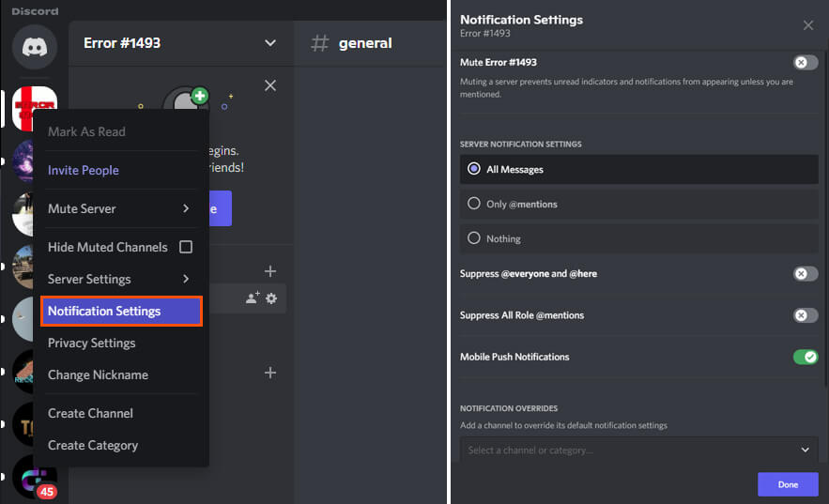Expand Server Settings submenu arrow
Image resolution: width=829 pixels, height=504 pixels.
click(x=186, y=279)
